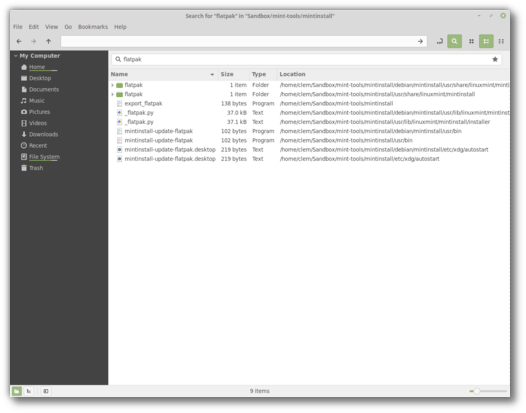Open the View menu

tap(51, 27)
